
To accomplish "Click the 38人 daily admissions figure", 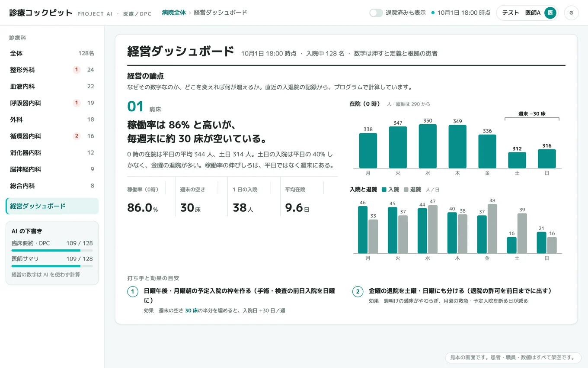I will tap(243, 208).
